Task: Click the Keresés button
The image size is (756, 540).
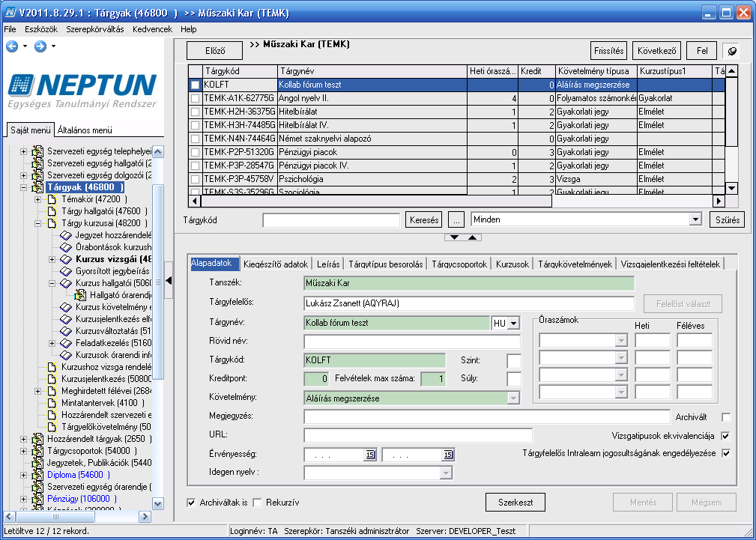Action: (x=424, y=220)
